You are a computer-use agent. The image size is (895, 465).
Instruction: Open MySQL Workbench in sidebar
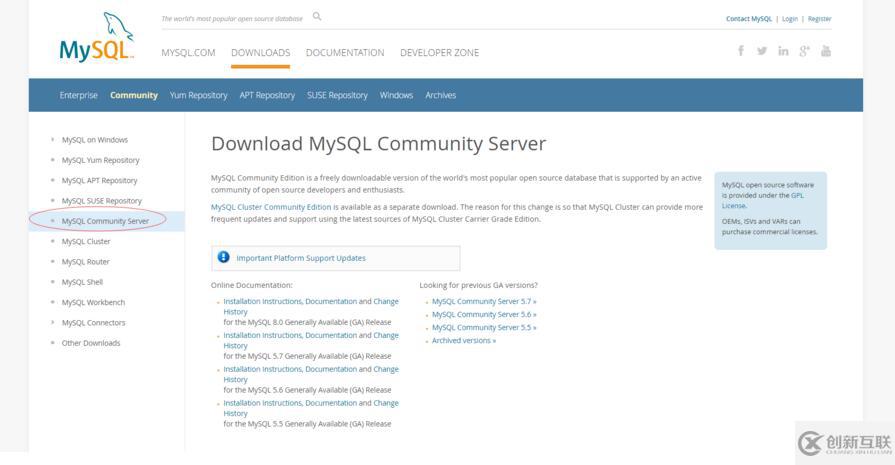tap(93, 302)
